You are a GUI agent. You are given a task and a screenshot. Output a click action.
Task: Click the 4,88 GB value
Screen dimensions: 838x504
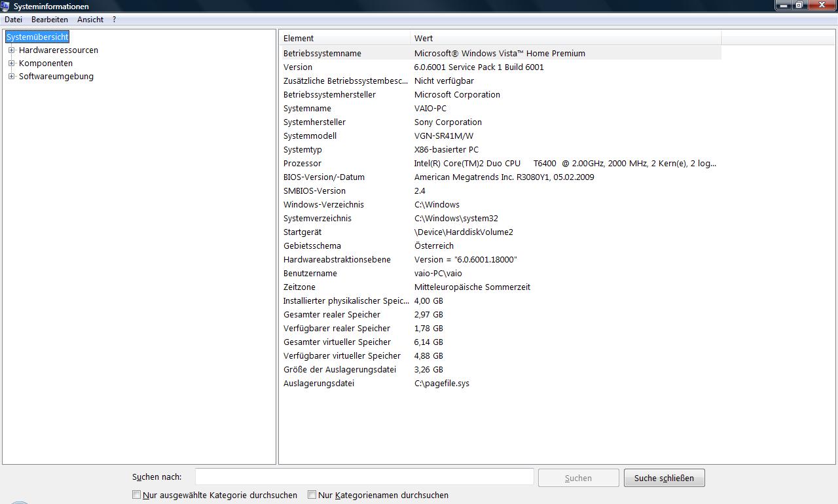tap(429, 356)
